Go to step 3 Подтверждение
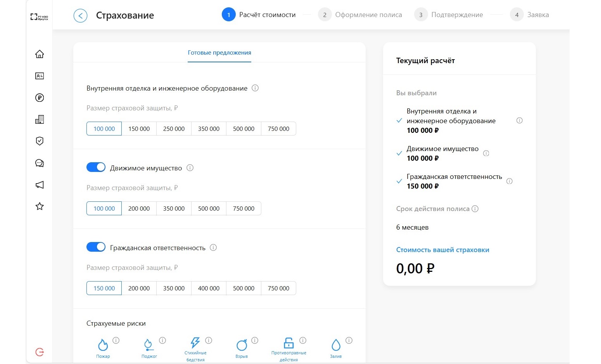The height and width of the screenshot is (364, 601). click(448, 15)
